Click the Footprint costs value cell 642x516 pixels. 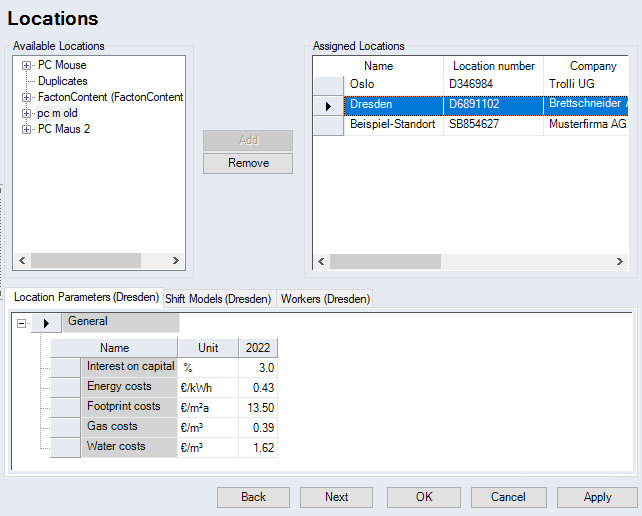click(x=258, y=407)
